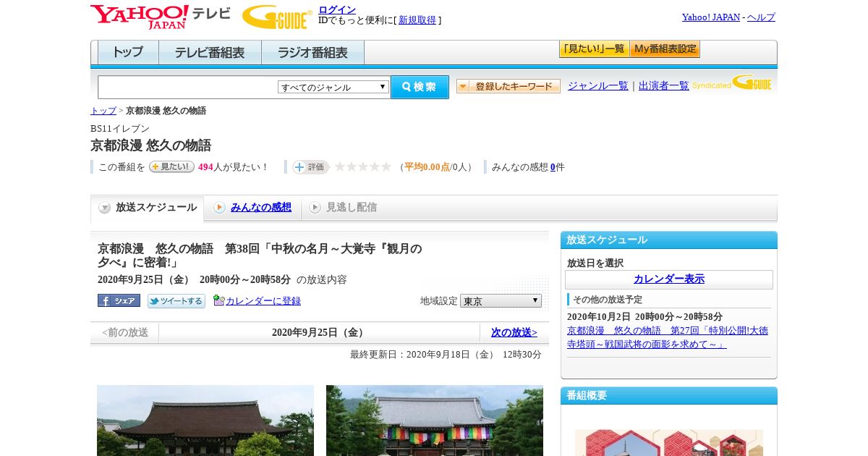This screenshot has width=868, height=456.
Task: Click the orange arrow beside みんなの感想
Action: tap(220, 208)
